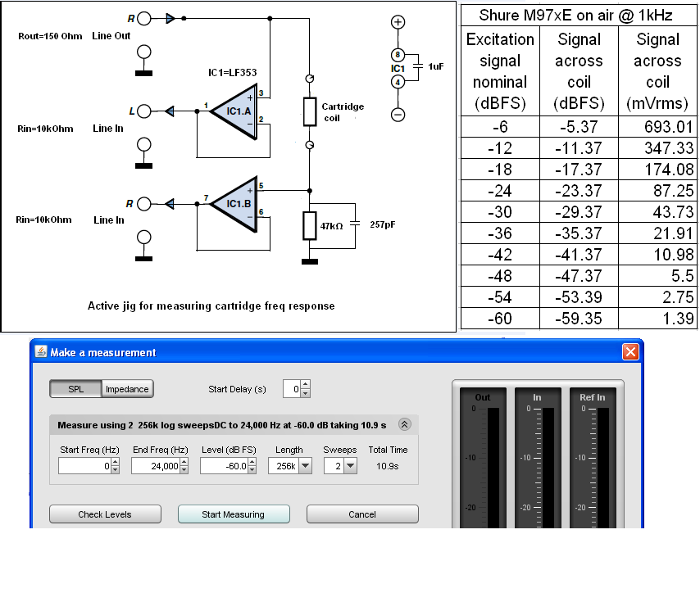Collapse the sweep settings panel

404,424
